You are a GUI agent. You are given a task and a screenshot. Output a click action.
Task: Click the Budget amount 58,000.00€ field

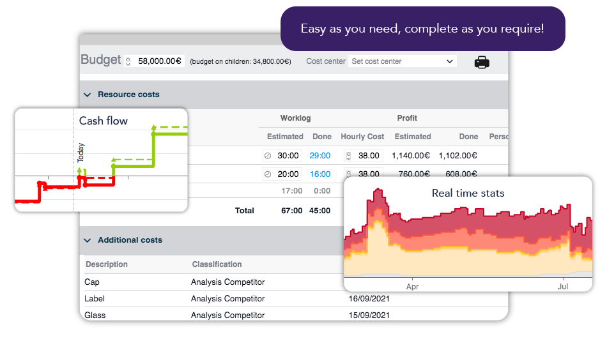[160, 62]
